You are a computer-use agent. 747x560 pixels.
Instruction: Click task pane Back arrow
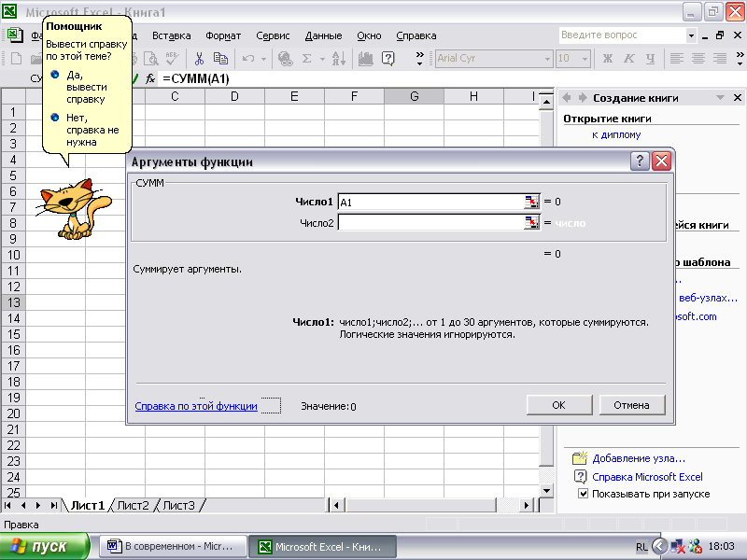coord(567,98)
